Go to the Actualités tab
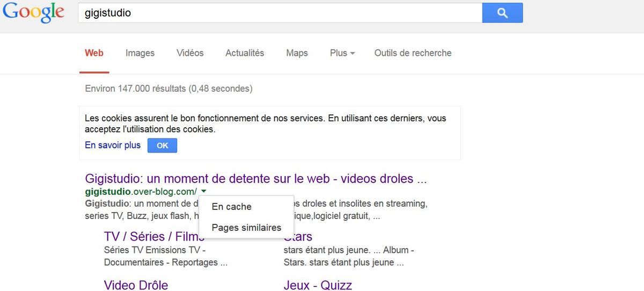Viewport: 644px width, 291px height. pyautogui.click(x=245, y=53)
